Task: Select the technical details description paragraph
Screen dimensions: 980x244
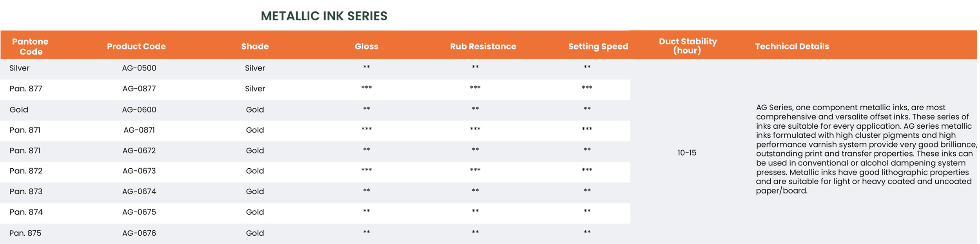Action: coord(866,149)
